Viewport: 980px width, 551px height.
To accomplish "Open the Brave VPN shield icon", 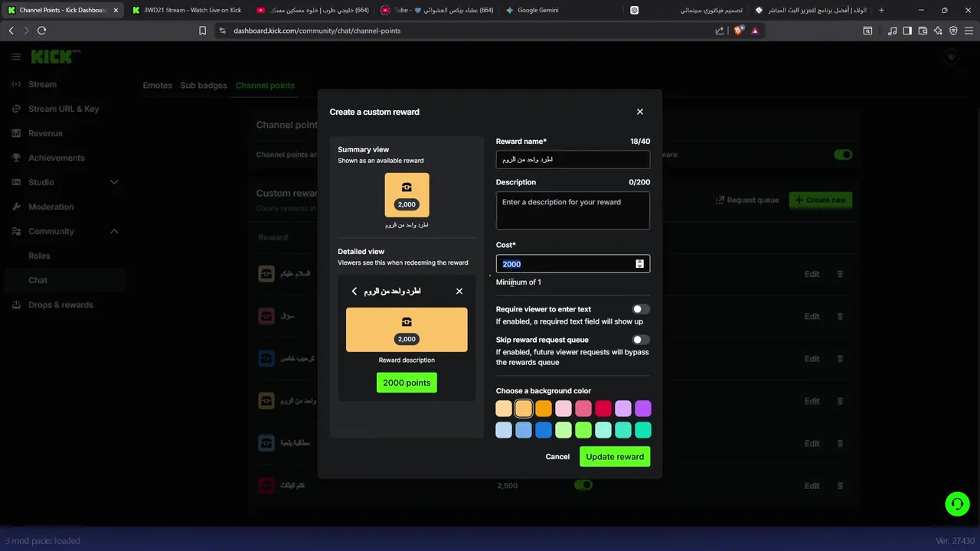I will coord(953,31).
